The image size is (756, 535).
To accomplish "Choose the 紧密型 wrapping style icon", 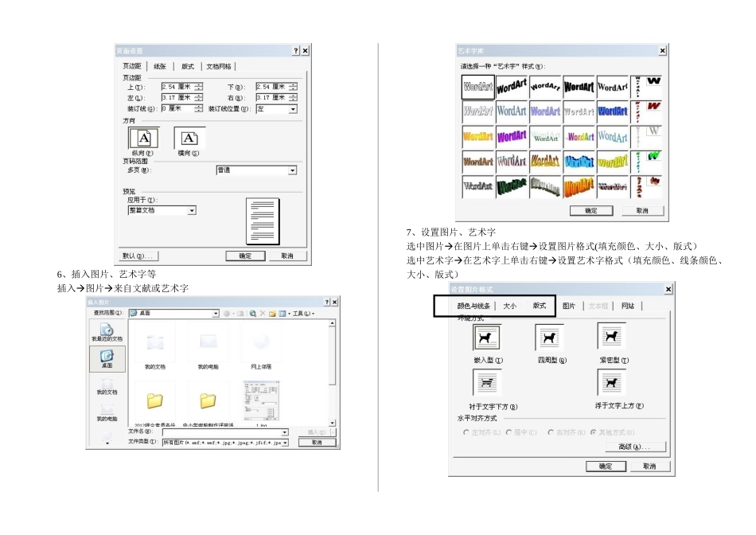I will pyautogui.click(x=612, y=336).
